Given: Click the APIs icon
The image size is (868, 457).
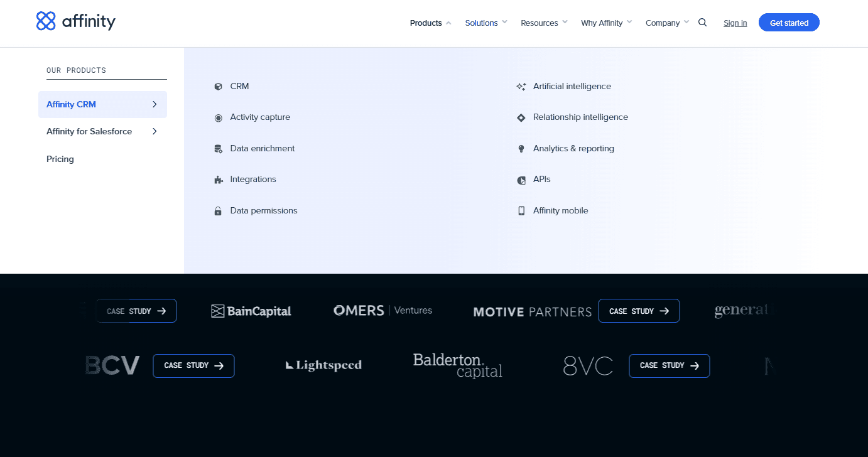Looking at the screenshot, I should point(521,180).
